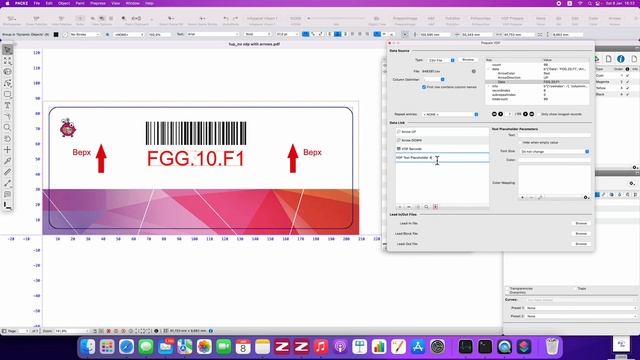Open the font family dropdown in options bar

pos(213,35)
